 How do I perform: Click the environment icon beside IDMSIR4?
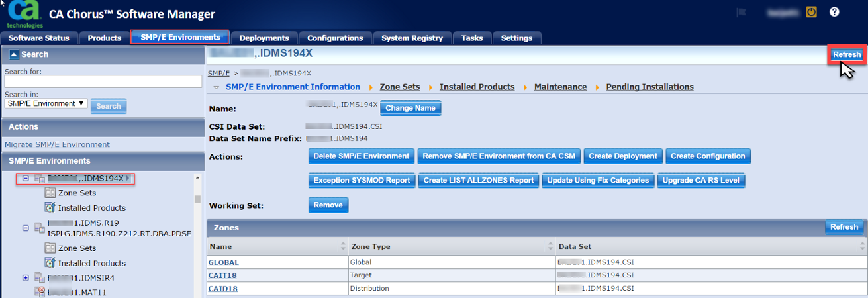tap(39, 278)
